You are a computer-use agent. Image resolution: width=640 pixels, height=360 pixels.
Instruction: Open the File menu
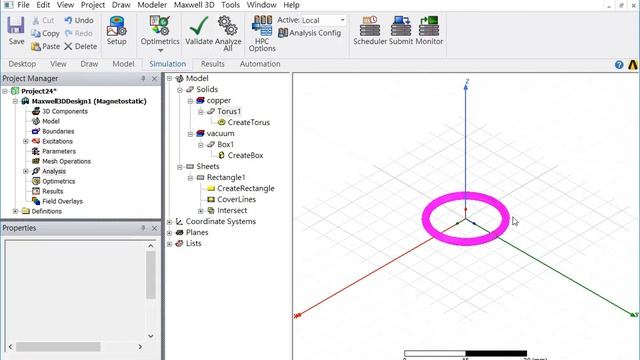[x=23, y=5]
